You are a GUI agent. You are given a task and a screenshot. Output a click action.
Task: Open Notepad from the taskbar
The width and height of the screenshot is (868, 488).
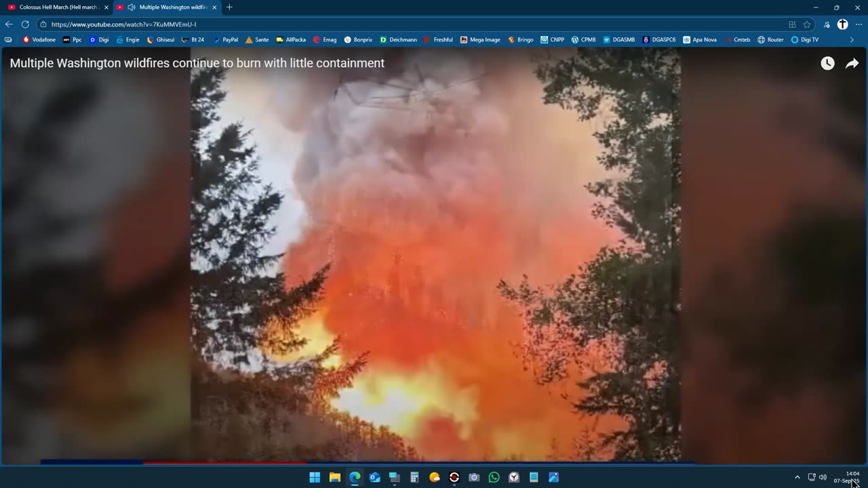pyautogui.click(x=534, y=477)
